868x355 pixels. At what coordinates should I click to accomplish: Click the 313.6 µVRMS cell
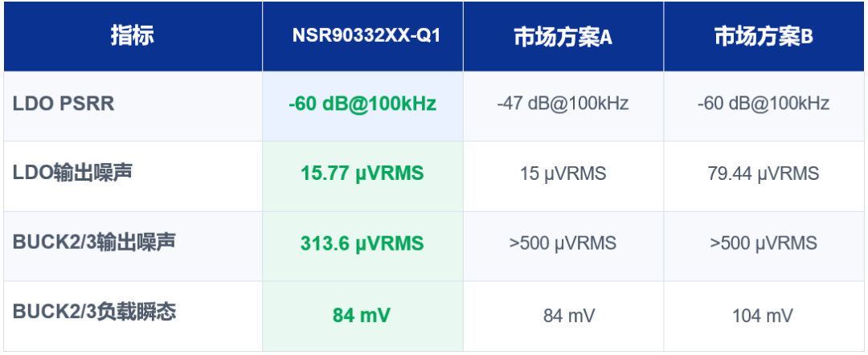pos(362,243)
